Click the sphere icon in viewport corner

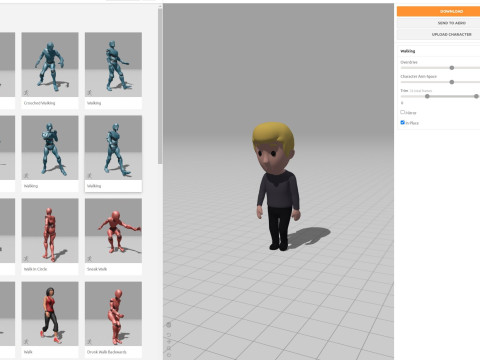coord(169,325)
